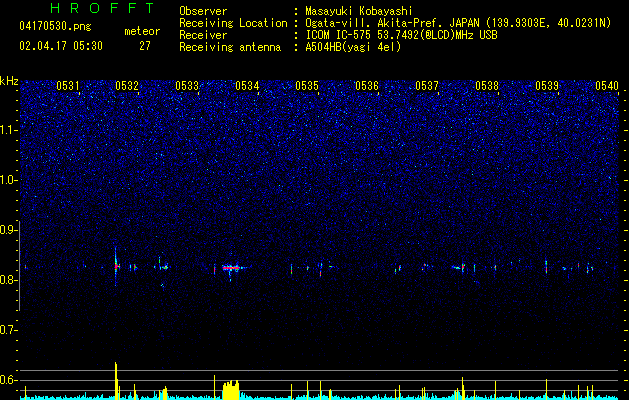
Task: Click the 0539 time marker
Action: 547,85
